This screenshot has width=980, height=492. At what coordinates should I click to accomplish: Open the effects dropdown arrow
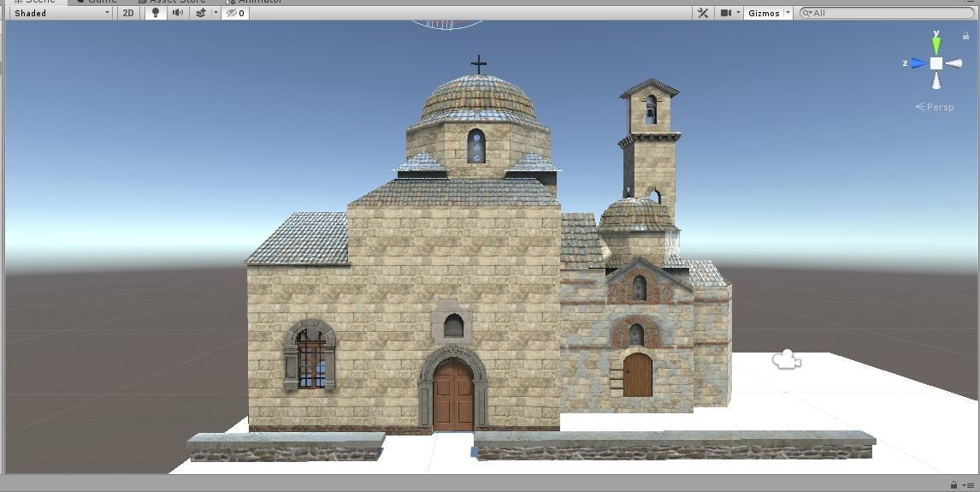tap(215, 13)
